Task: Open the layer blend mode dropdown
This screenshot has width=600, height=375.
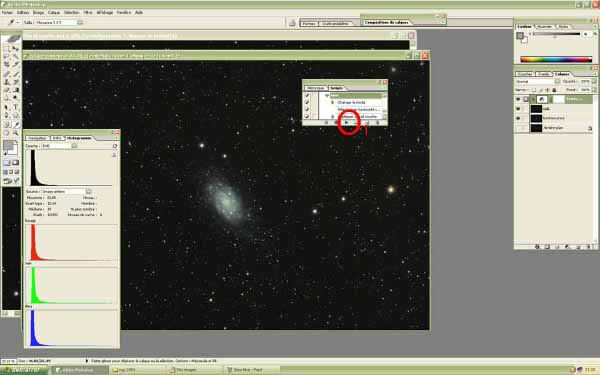Action: pos(537,82)
